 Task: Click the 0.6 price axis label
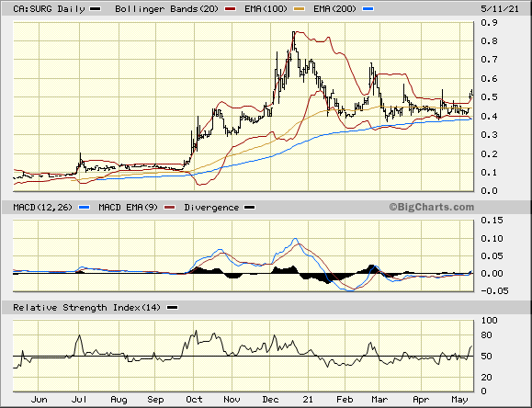489,79
